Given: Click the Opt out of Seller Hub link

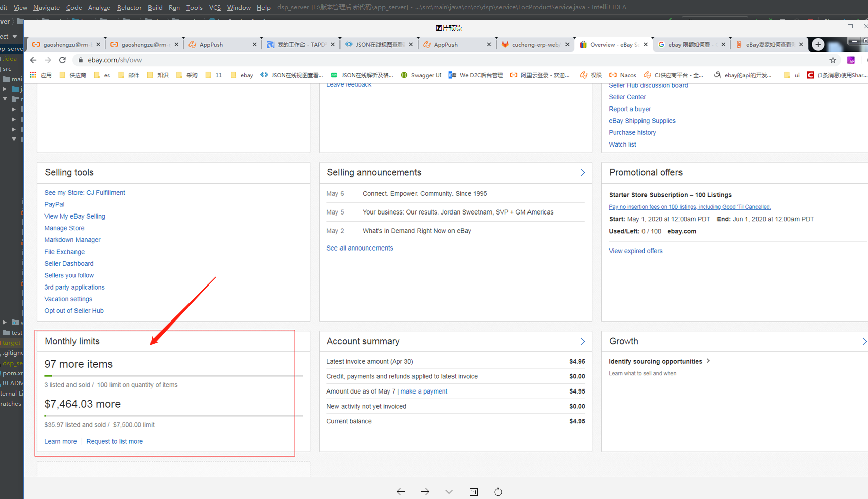Looking at the screenshot, I should (x=74, y=311).
